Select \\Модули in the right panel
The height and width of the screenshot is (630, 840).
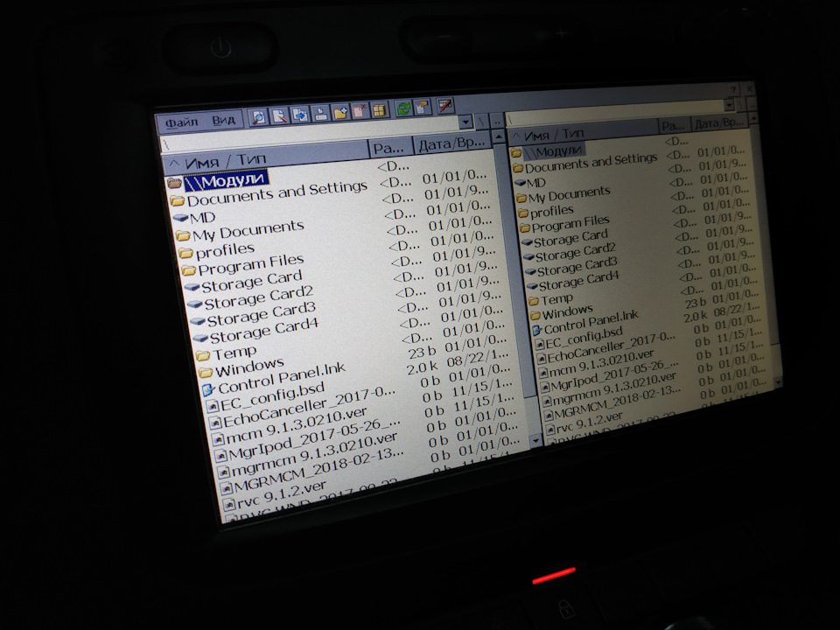tap(553, 151)
